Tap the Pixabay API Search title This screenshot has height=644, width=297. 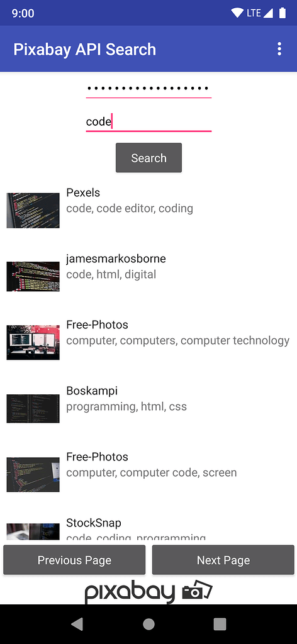(84, 49)
